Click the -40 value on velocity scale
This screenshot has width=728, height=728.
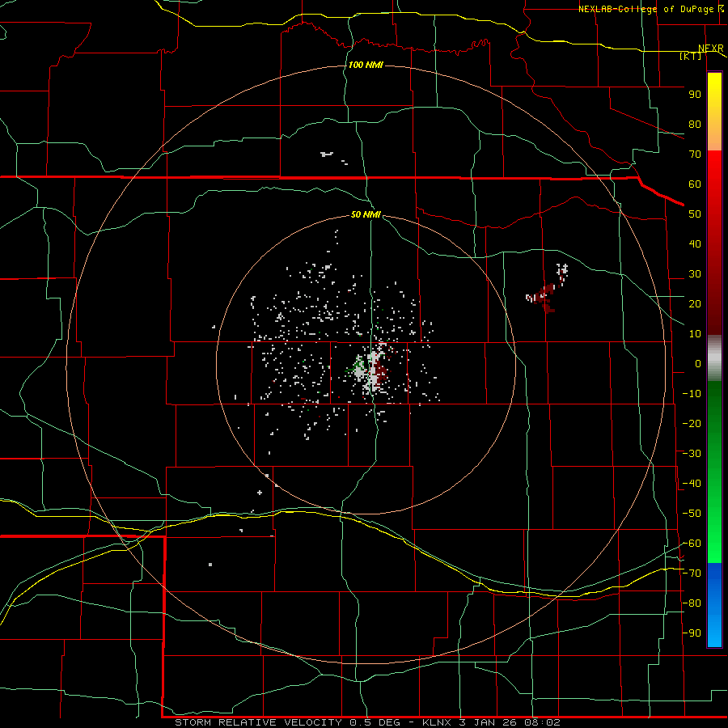[x=692, y=484]
